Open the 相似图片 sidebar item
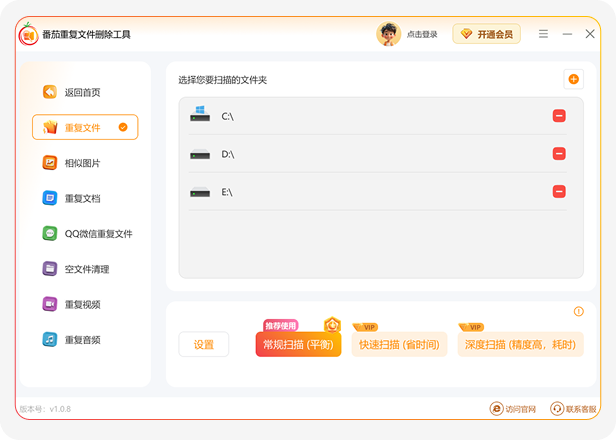The image size is (616, 440). pos(82,163)
